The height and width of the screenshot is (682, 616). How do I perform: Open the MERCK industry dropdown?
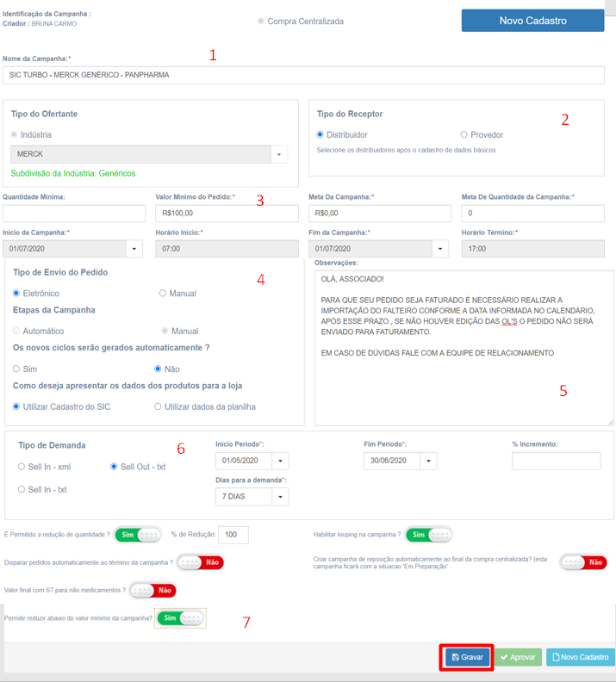coord(278,154)
